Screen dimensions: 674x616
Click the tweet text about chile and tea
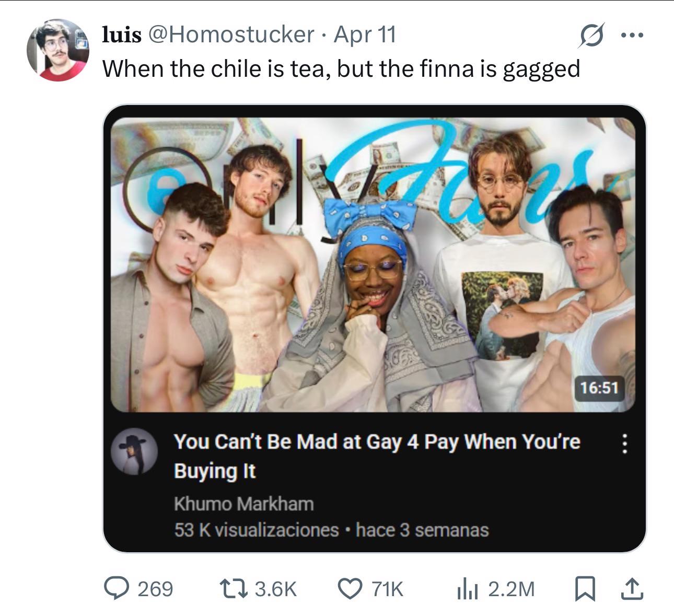[x=341, y=68]
